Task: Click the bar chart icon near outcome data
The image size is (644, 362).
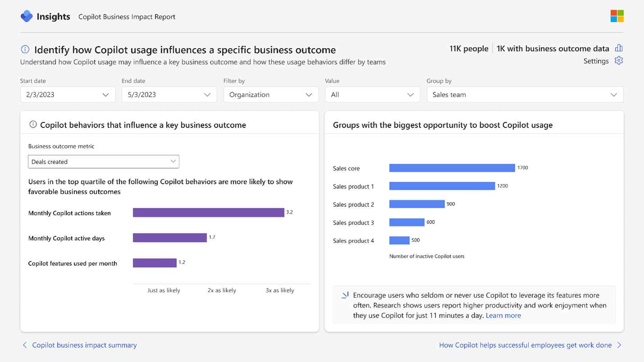Action: tap(619, 48)
